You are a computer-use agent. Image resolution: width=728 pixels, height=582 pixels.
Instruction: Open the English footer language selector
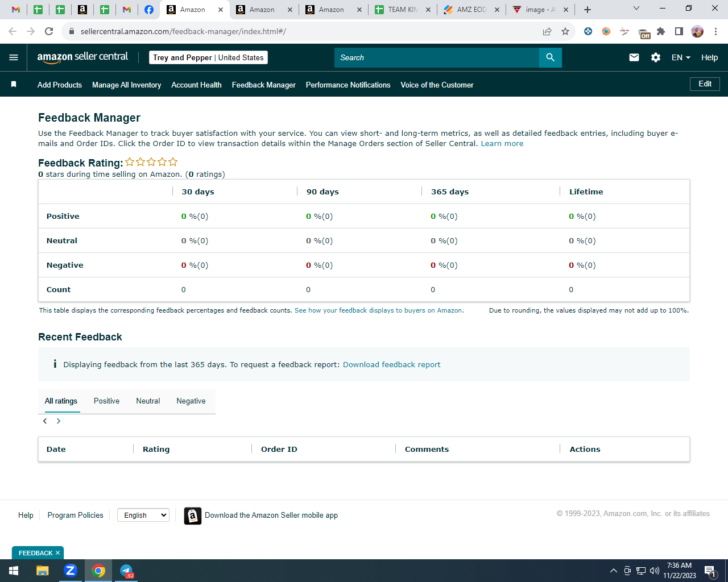(143, 515)
